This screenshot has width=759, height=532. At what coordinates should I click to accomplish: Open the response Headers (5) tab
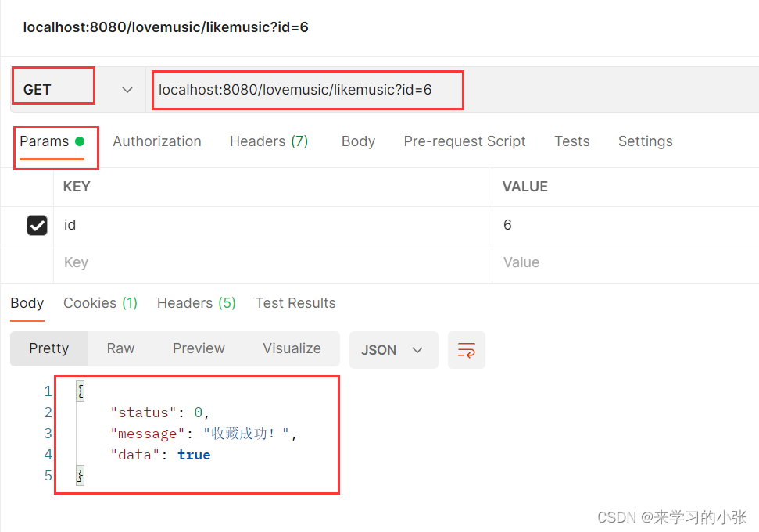pyautogui.click(x=196, y=303)
